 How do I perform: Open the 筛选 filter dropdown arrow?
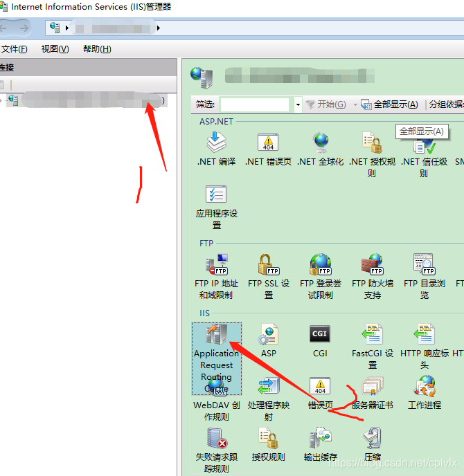pos(298,104)
